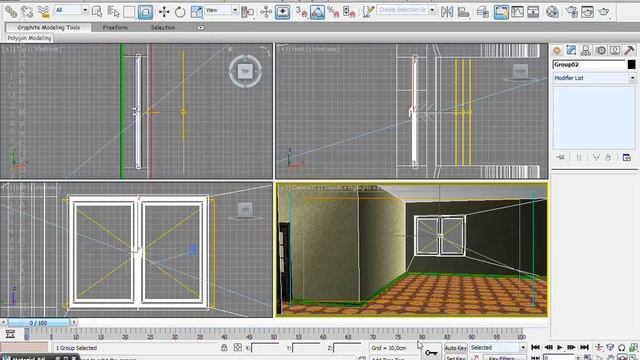Open the Create command panel tab

(557, 51)
